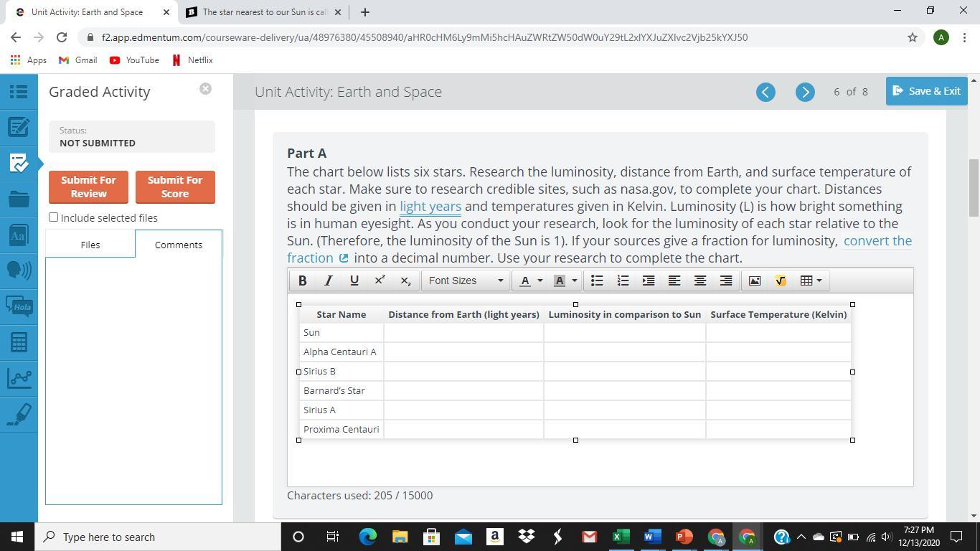Image resolution: width=980 pixels, height=551 pixels.
Task: Click the Sun distance from Earth cell
Action: click(x=463, y=332)
